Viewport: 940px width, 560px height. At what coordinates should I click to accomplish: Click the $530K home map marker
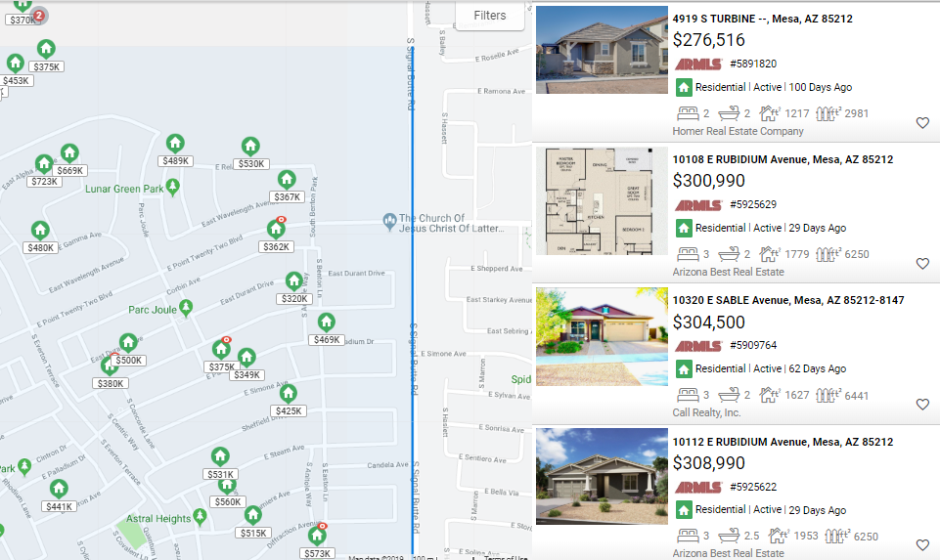(250, 147)
